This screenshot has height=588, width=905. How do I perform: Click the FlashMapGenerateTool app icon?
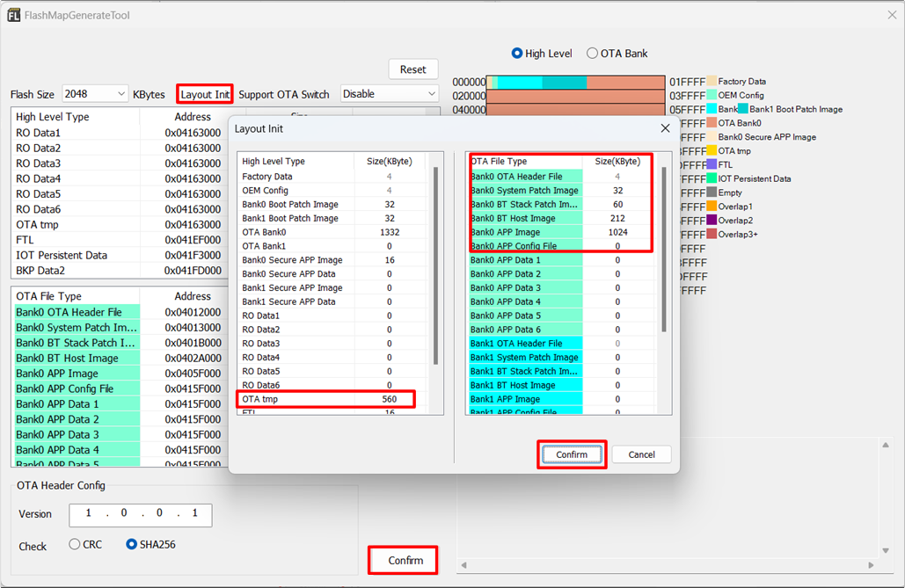(13, 15)
